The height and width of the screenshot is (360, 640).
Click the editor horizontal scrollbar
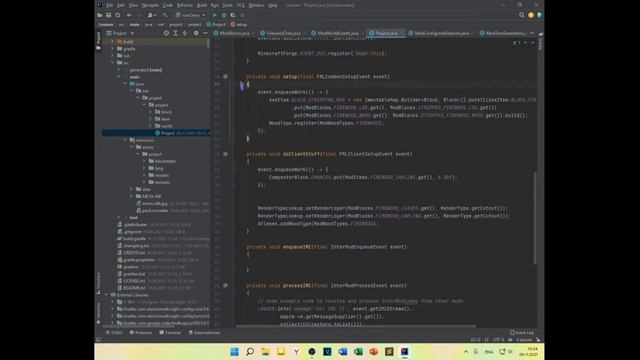click(x=356, y=326)
